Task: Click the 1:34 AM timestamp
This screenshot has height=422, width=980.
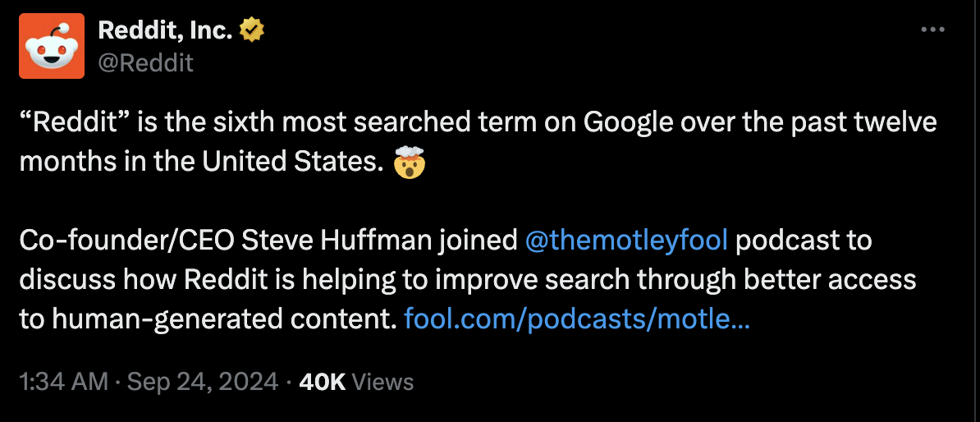Action: tap(63, 382)
